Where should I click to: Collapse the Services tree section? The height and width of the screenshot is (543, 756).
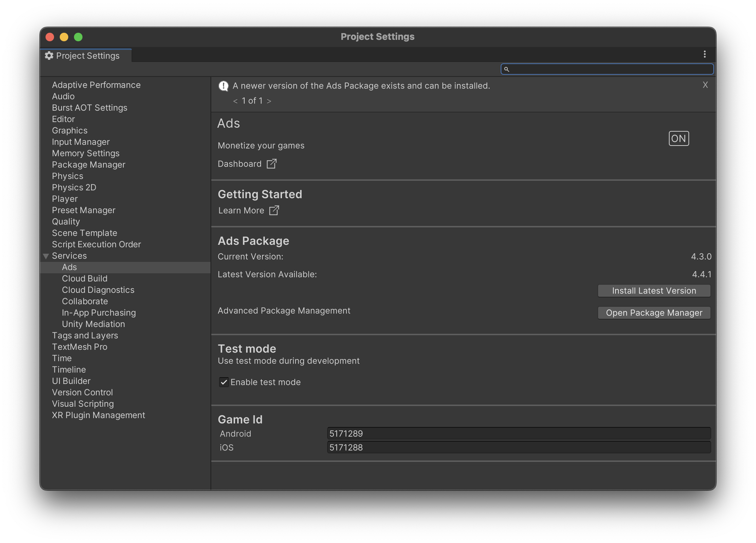click(46, 256)
